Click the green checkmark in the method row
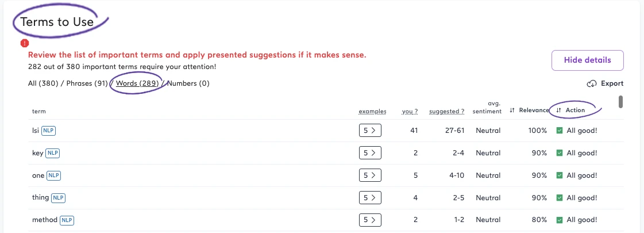The image size is (644, 233). [560, 220]
